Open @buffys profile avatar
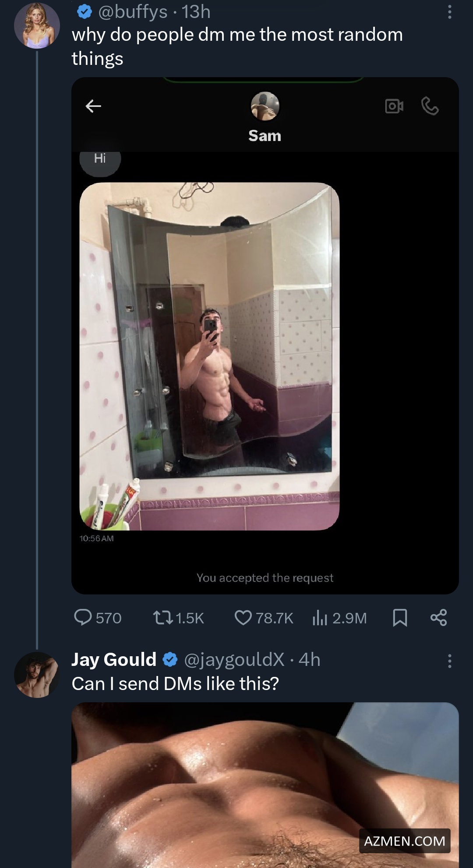 37,25
